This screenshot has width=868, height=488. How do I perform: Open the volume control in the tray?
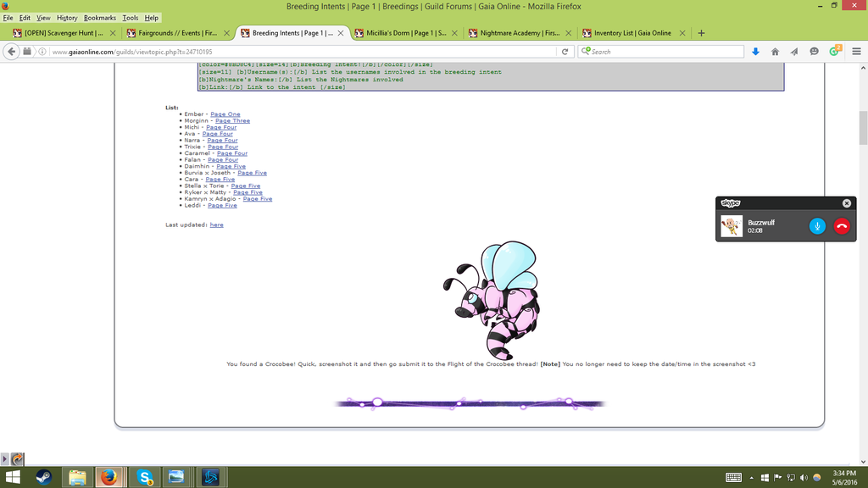click(804, 478)
